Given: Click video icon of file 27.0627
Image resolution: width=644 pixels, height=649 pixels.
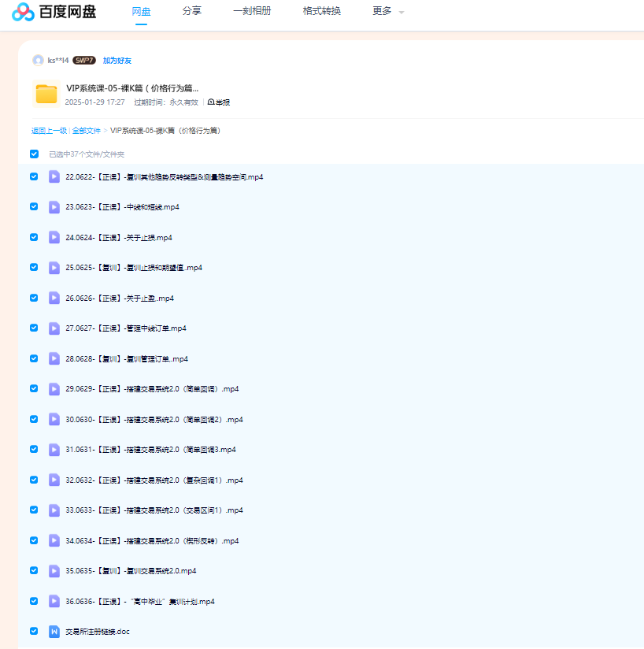Looking at the screenshot, I should pyautogui.click(x=54, y=328).
